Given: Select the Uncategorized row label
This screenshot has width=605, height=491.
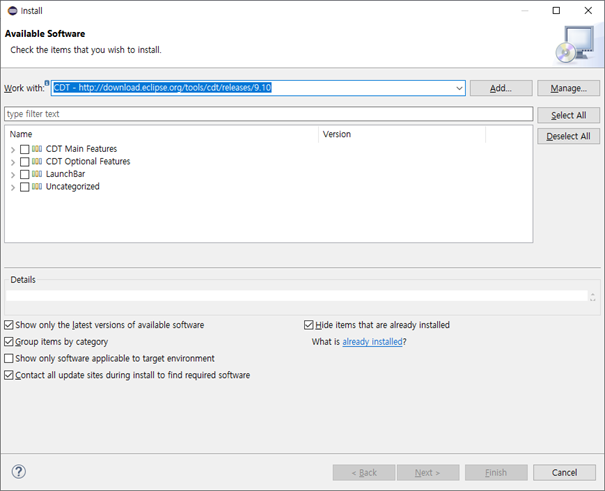Looking at the screenshot, I should coord(73,187).
